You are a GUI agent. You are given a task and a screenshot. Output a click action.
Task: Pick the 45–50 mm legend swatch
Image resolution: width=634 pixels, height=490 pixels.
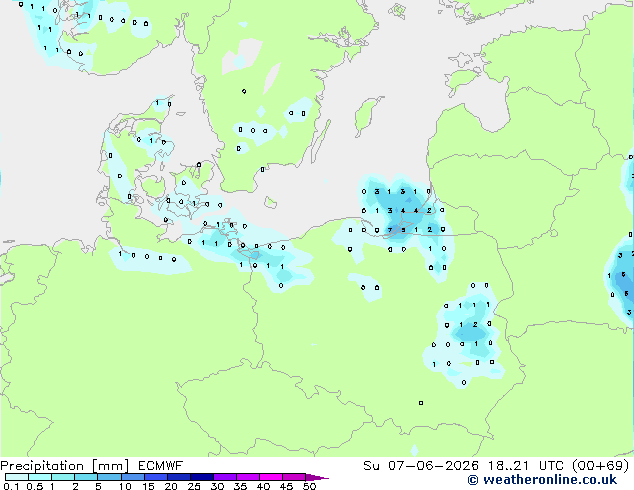click(x=294, y=477)
